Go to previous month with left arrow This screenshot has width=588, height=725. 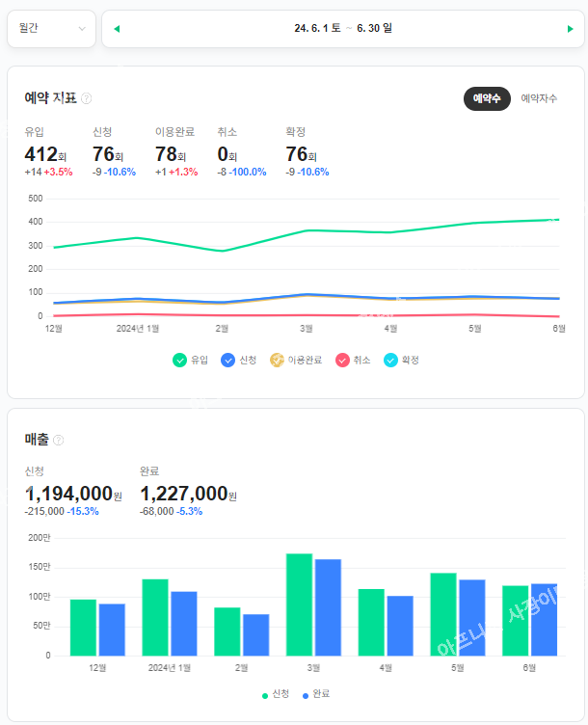pyautogui.click(x=117, y=29)
